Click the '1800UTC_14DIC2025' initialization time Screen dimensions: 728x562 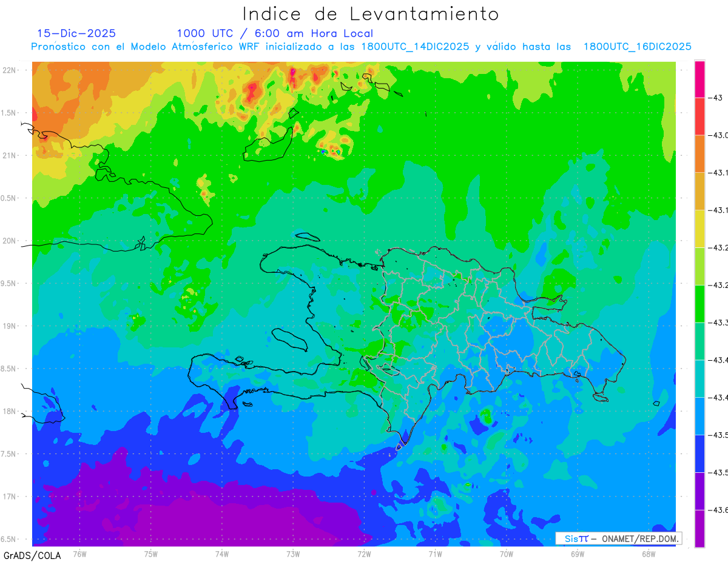pyautogui.click(x=415, y=46)
